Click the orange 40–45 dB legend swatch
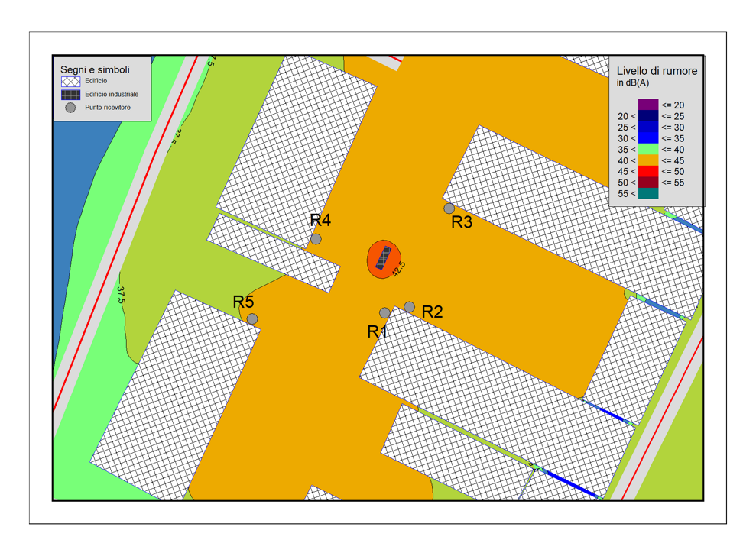 [x=648, y=160]
